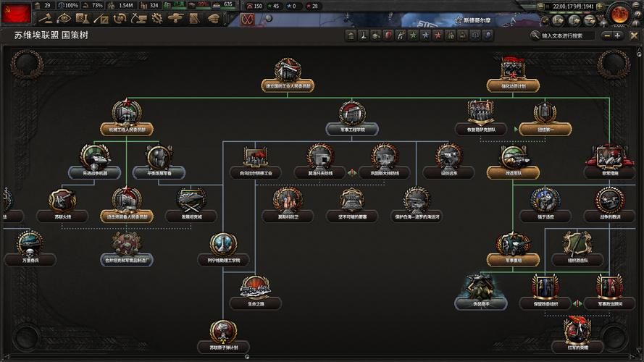This screenshot has height=362, width=644.
Task: Toggle the first house-shaped focus filter
Action: (351, 35)
